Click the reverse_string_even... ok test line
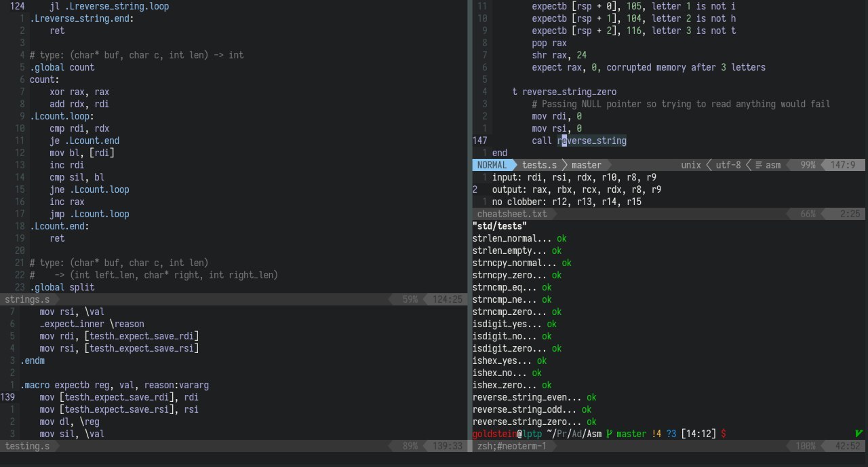 pyautogui.click(x=534, y=397)
